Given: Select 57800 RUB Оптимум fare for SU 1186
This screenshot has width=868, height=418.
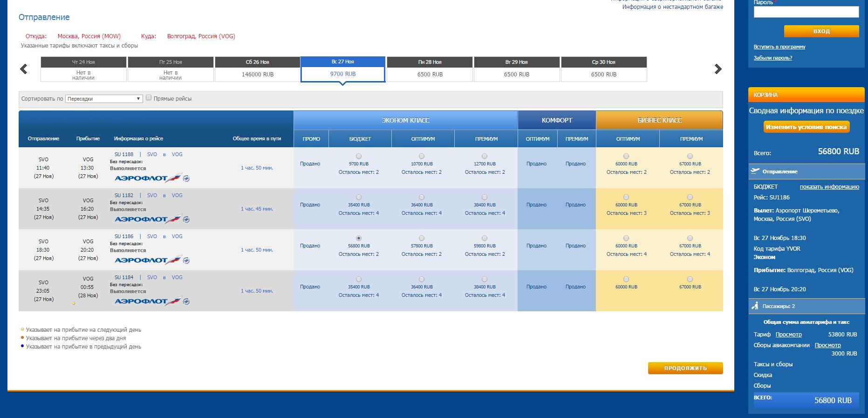Looking at the screenshot, I should pos(421,238).
